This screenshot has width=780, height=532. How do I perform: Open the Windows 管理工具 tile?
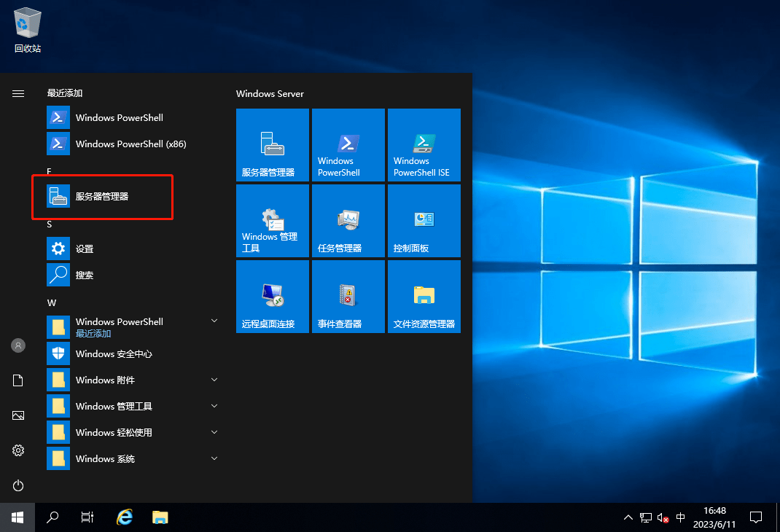(x=273, y=220)
